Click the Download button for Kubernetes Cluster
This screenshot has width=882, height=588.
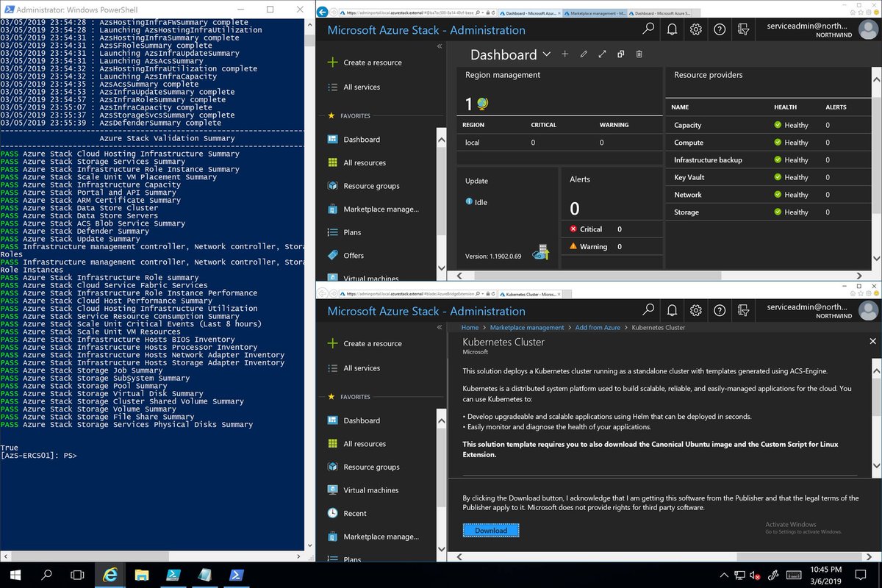click(x=490, y=529)
